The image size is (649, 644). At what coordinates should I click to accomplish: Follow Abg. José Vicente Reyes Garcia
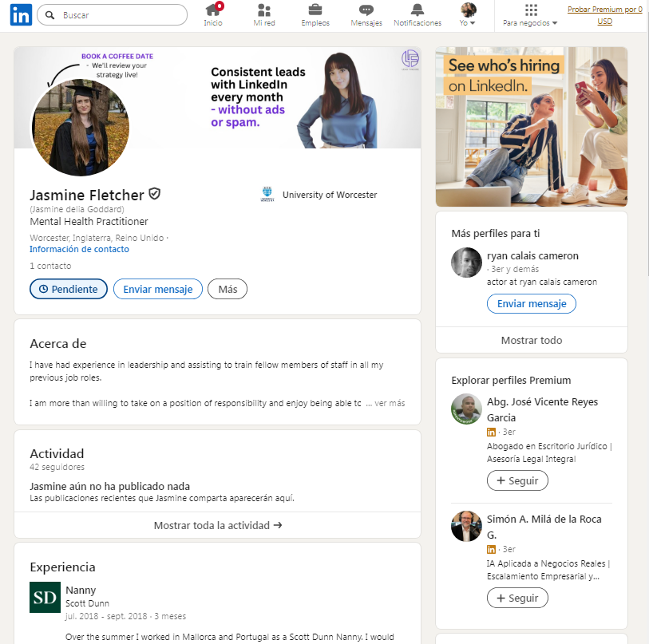tap(517, 480)
